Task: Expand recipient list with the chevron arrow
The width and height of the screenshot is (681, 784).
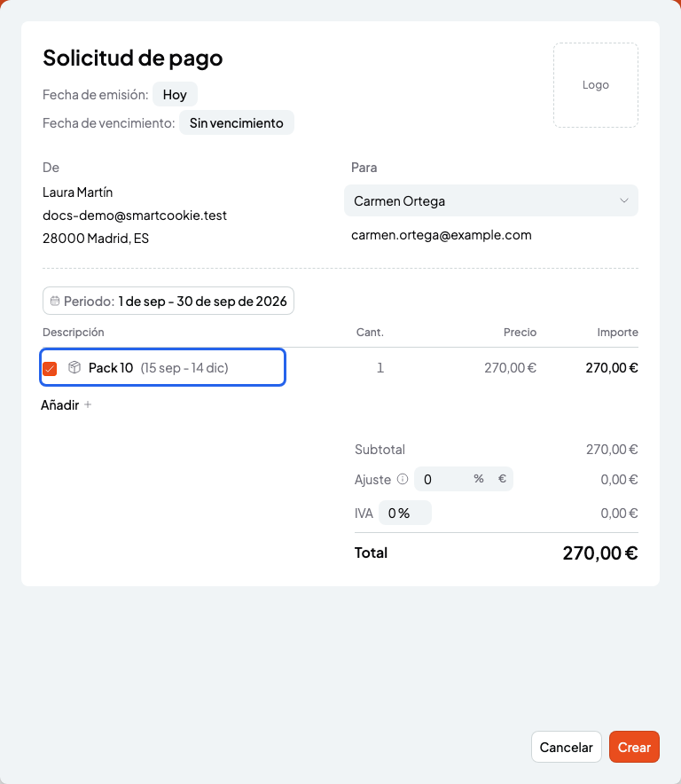Action: point(624,200)
